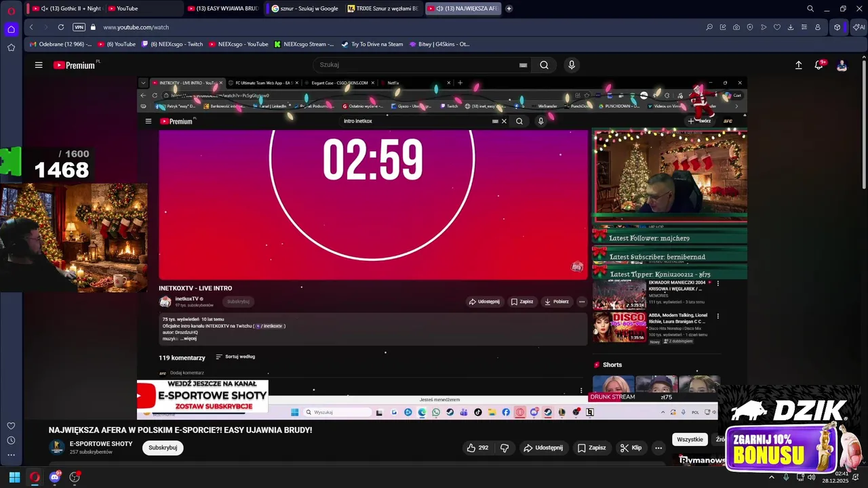Image resolution: width=868 pixels, height=488 pixels.
Task: Open the (6) YouTube bookmark
Action: click(x=117, y=44)
